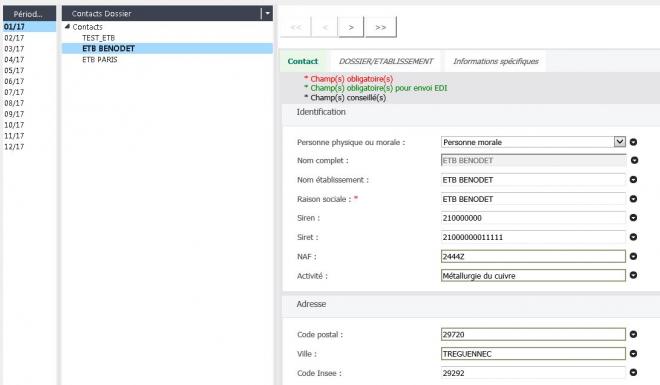
Task: Click the round icon beside Siret field
Action: point(633,237)
